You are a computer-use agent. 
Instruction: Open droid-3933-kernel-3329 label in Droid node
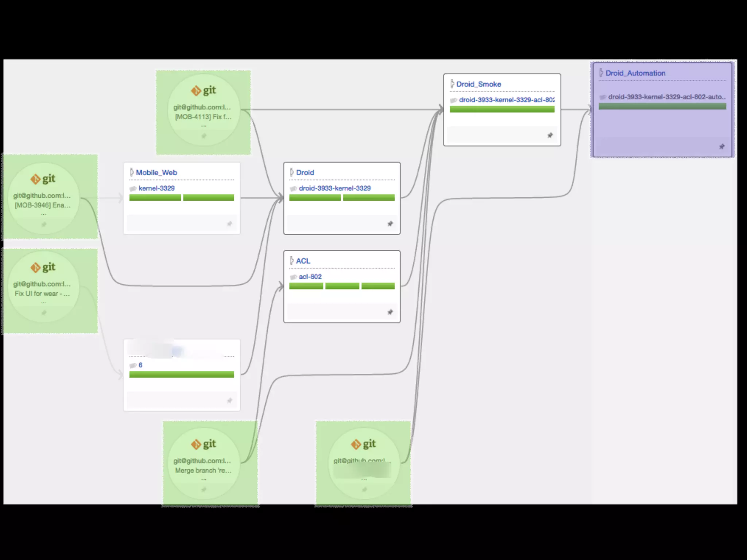[x=334, y=188]
